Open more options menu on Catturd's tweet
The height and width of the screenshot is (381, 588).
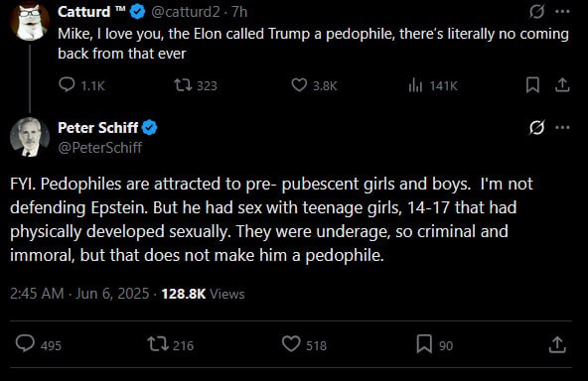point(562,12)
